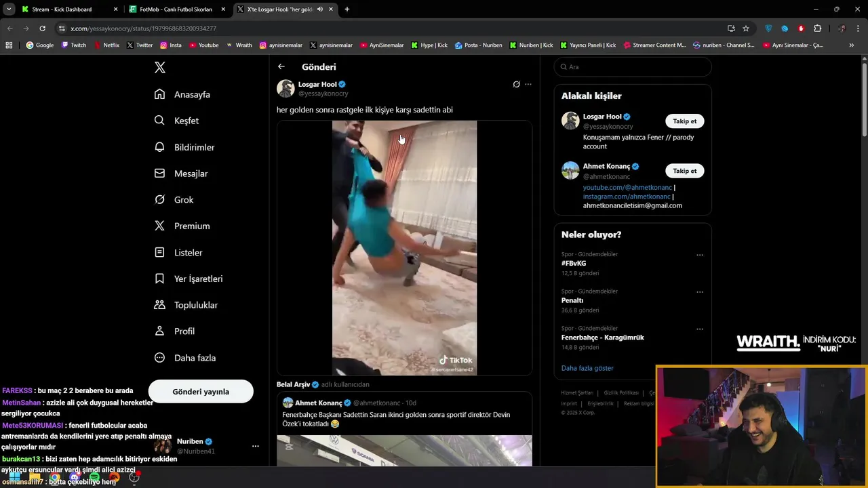Image resolution: width=868 pixels, height=488 pixels.
Task: Open Keşfet explore page
Action: coord(176,121)
